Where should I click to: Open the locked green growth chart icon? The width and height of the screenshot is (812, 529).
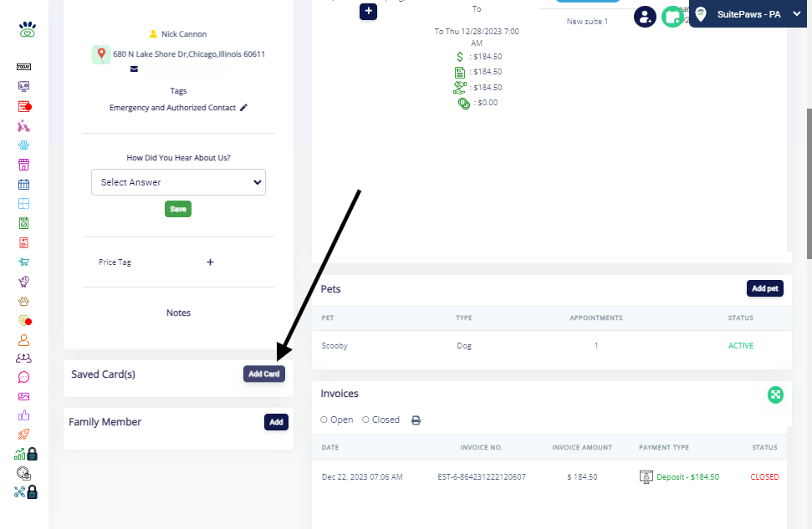click(x=26, y=454)
